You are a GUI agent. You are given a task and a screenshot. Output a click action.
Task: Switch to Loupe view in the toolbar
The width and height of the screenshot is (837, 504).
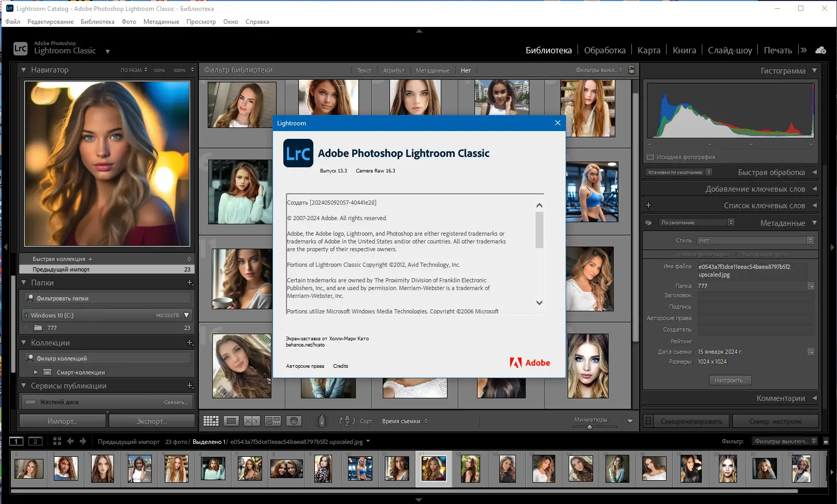232,421
